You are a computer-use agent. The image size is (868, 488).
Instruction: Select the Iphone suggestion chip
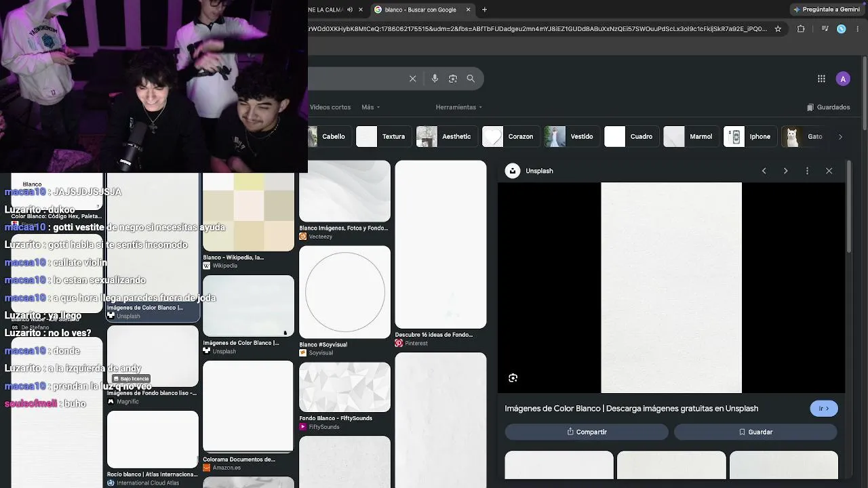[750, 136]
